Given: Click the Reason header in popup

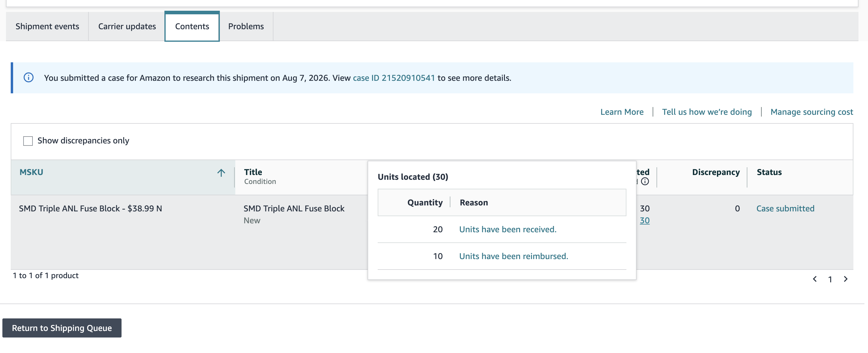Looking at the screenshot, I should click(473, 202).
